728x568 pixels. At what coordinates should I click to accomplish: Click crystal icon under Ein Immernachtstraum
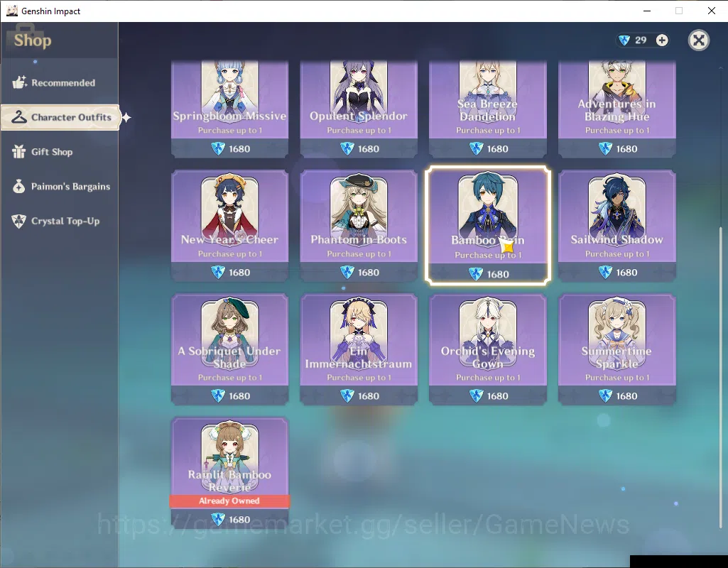tap(347, 396)
